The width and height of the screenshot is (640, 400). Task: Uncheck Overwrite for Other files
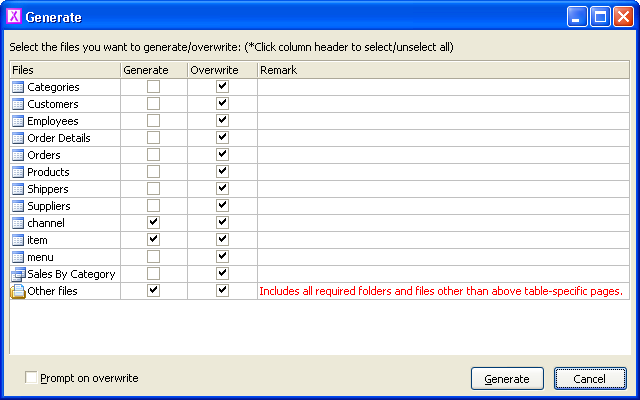coord(222,291)
